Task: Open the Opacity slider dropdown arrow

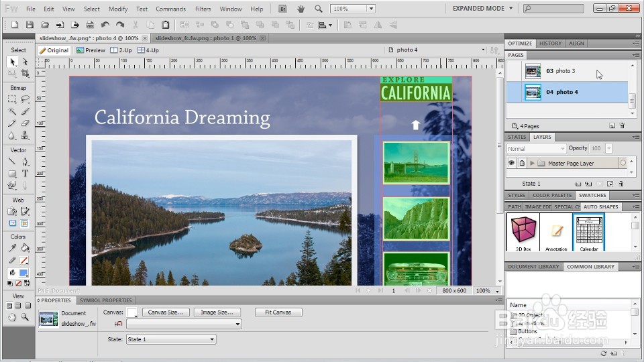Action: tap(609, 148)
